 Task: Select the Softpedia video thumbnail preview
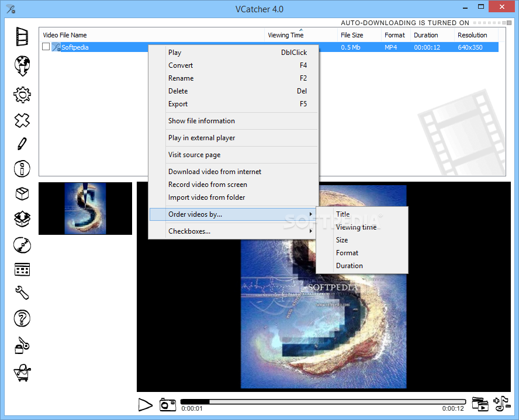[x=85, y=209]
